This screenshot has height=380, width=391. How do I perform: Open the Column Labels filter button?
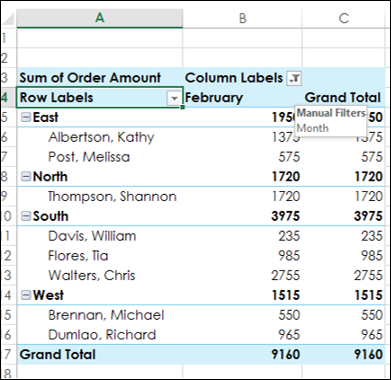coord(294,78)
